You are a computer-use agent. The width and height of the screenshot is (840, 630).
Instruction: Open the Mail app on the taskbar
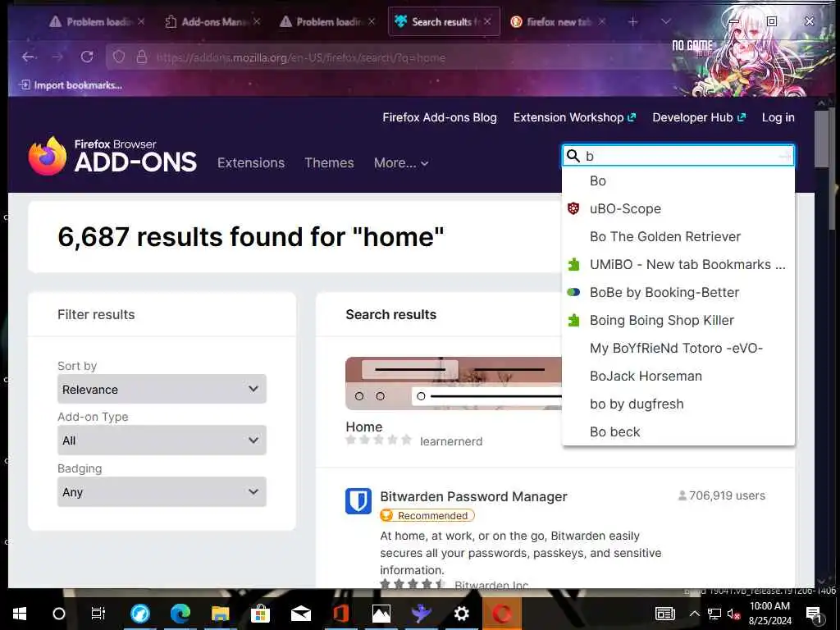coord(301,614)
